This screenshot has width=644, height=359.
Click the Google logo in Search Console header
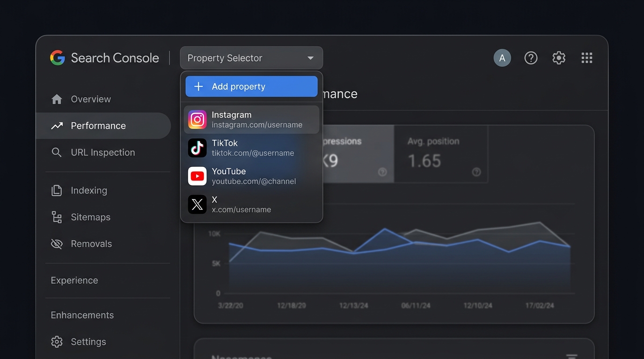pos(58,58)
